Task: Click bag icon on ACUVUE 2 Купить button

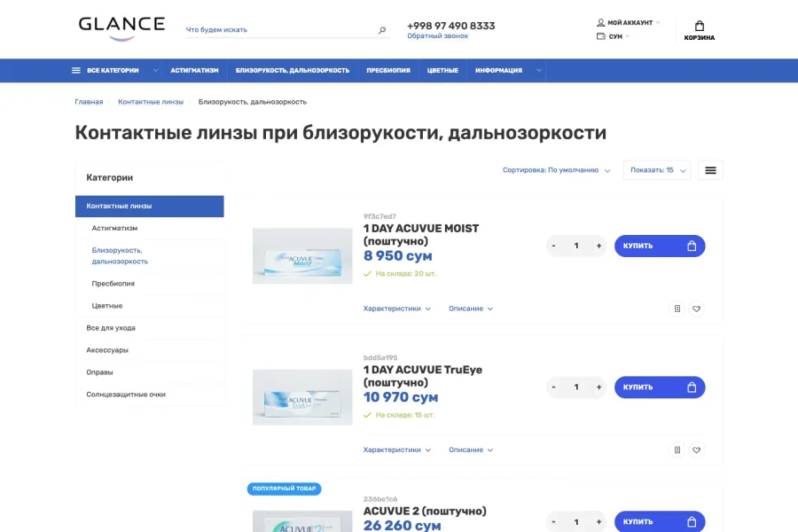Action: [692, 522]
